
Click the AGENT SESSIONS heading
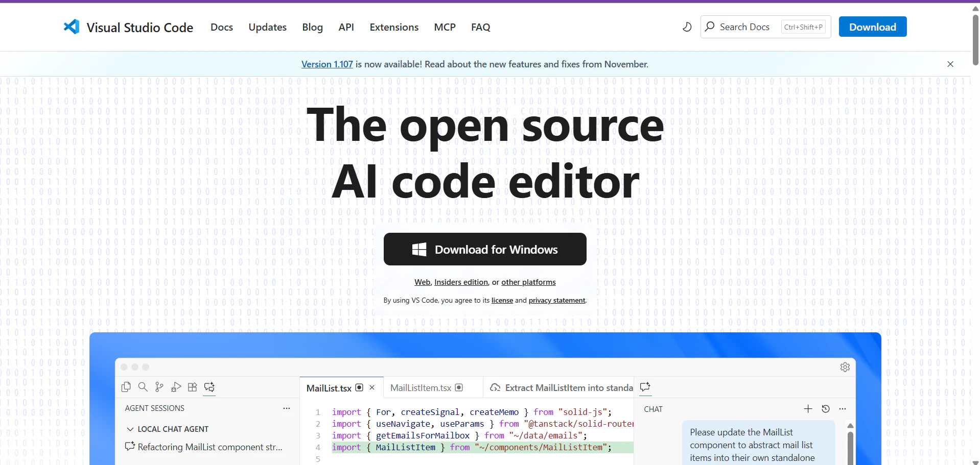point(155,408)
